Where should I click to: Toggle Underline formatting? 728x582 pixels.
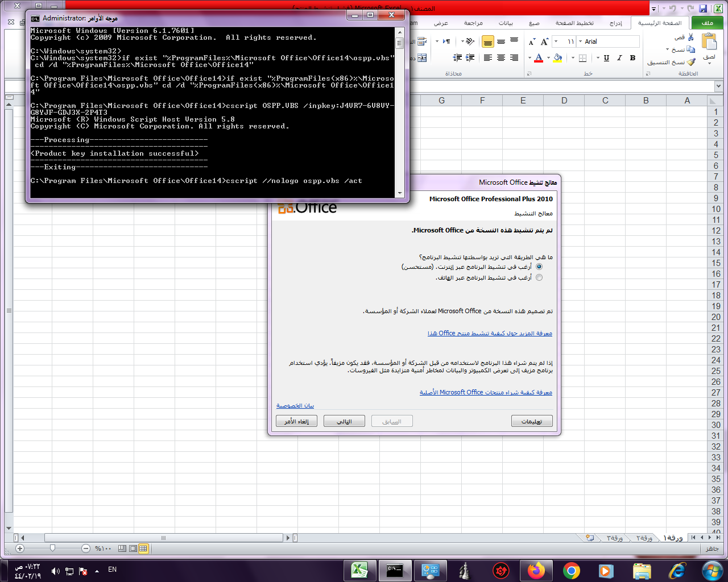[x=606, y=58]
